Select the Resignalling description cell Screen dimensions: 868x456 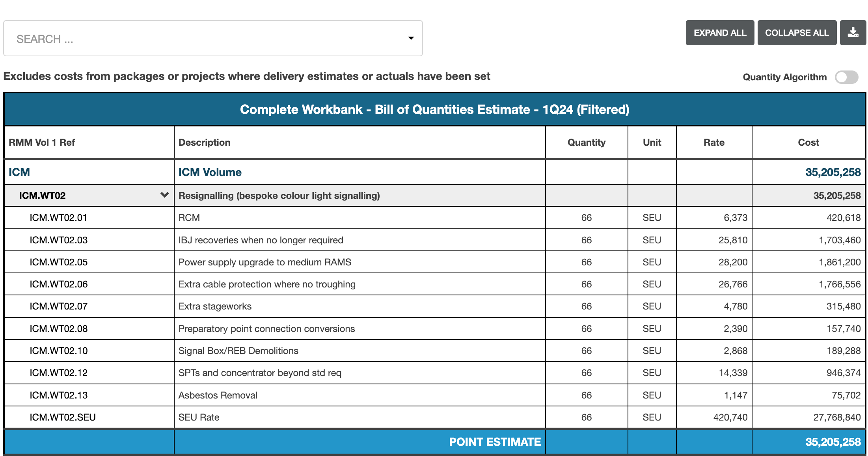pos(279,196)
